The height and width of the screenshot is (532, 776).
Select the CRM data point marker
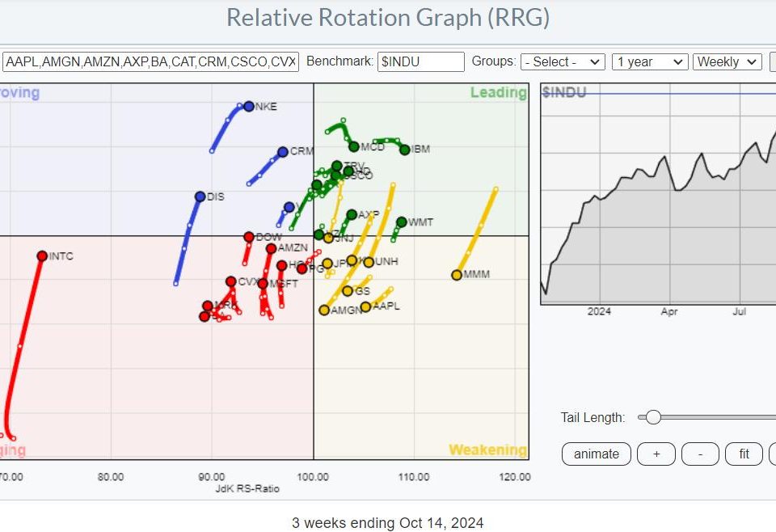pyautogui.click(x=283, y=152)
